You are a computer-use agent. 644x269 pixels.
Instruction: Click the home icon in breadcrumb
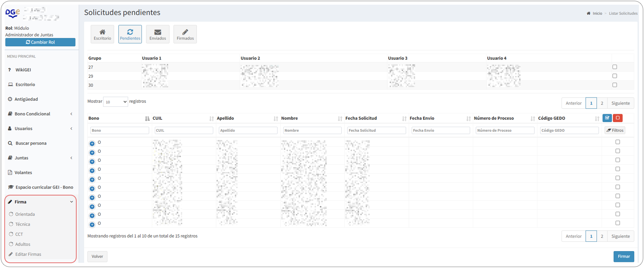pyautogui.click(x=588, y=13)
